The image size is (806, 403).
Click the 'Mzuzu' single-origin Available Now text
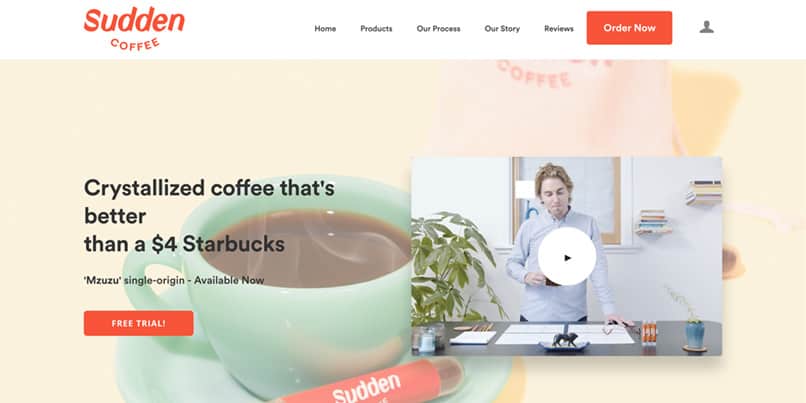pos(174,281)
